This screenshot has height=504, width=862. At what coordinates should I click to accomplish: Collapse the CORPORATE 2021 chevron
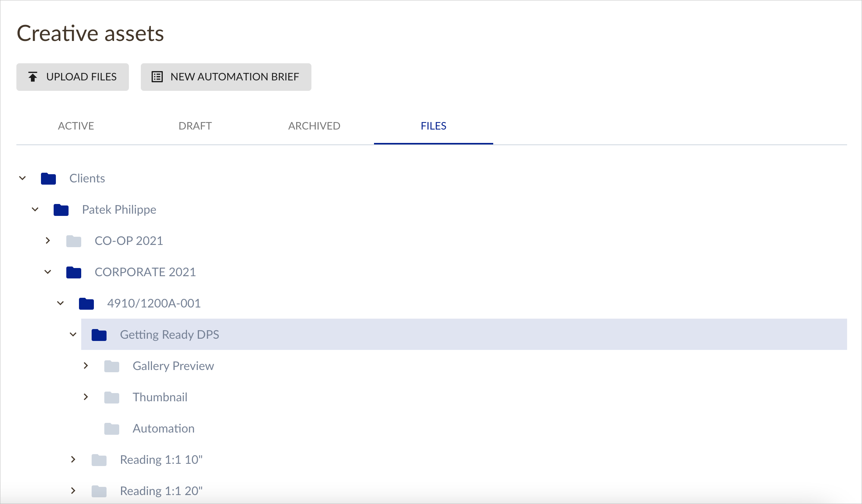pos(48,272)
